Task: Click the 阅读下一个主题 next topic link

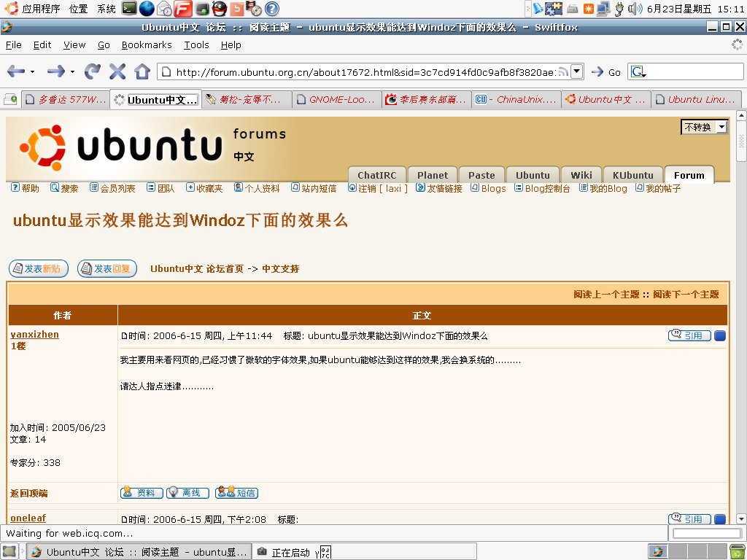Action: [x=686, y=295]
